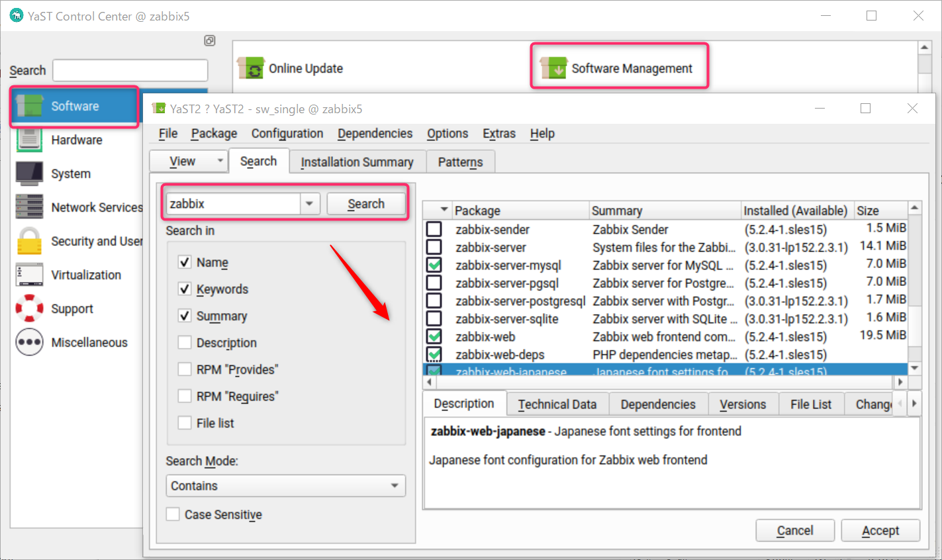Open the View dropdown button

tap(189, 162)
